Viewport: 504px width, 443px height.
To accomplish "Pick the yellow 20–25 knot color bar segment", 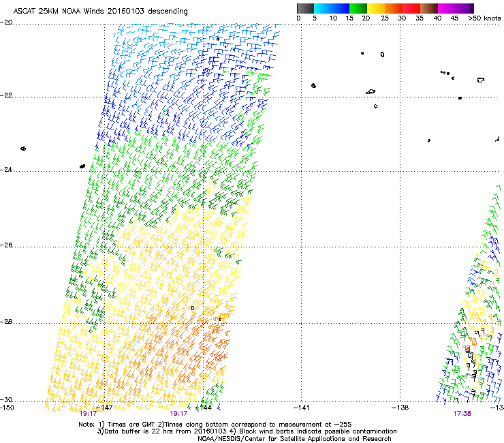I will (376, 8).
